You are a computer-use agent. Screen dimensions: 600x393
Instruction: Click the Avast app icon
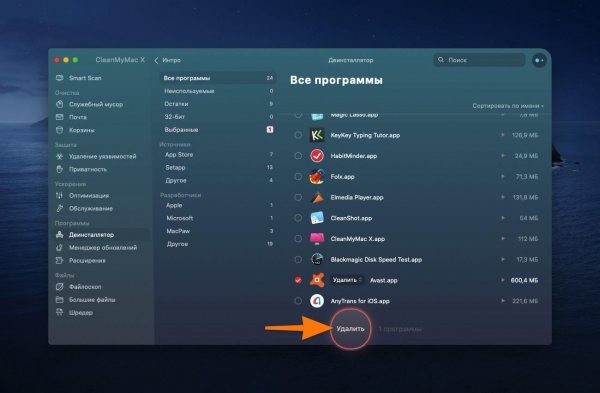(x=317, y=280)
